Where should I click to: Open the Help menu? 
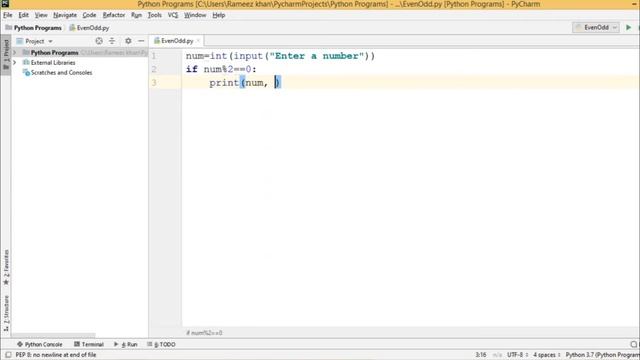(219, 15)
